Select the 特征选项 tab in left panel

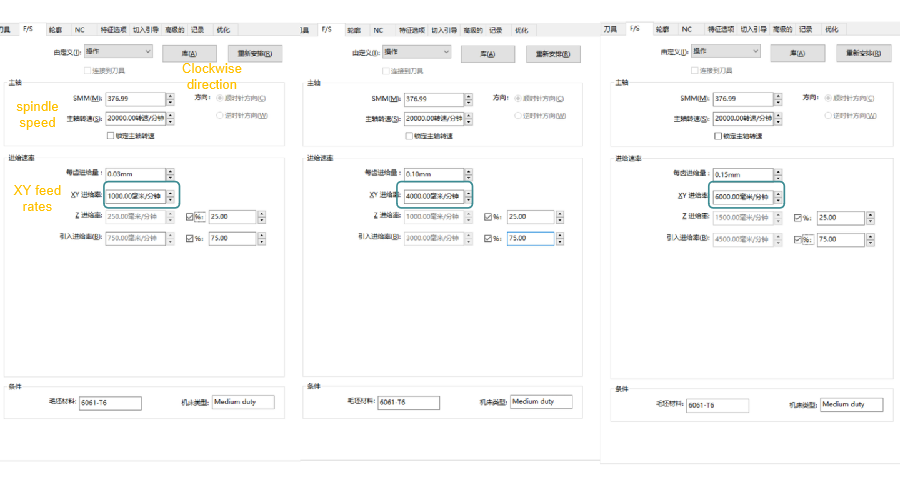(x=113, y=30)
